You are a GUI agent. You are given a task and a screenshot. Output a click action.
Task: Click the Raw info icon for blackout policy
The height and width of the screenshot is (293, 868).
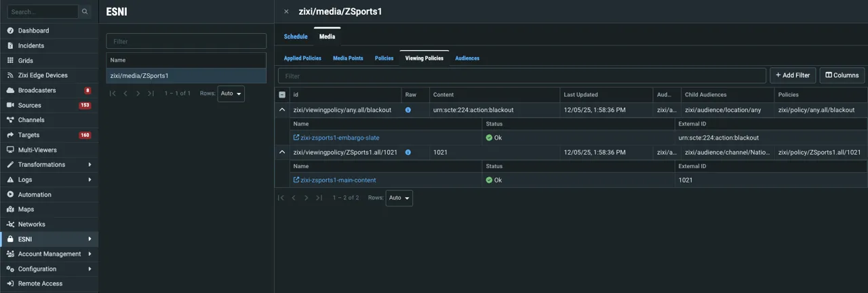pos(408,110)
